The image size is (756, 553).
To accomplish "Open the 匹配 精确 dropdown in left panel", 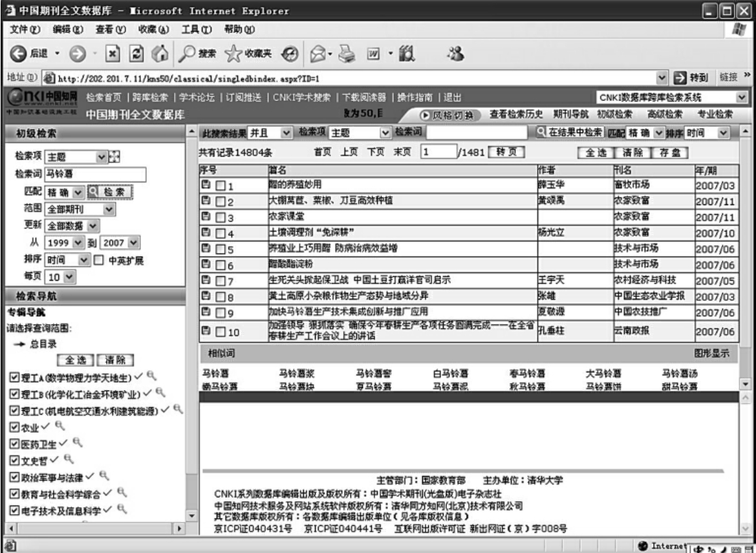I will 65,192.
